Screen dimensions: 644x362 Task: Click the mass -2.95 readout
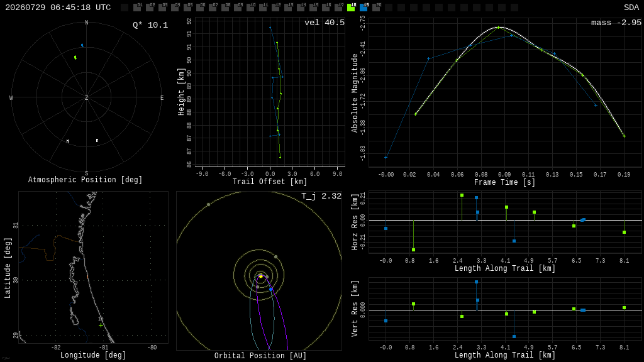[x=616, y=23]
